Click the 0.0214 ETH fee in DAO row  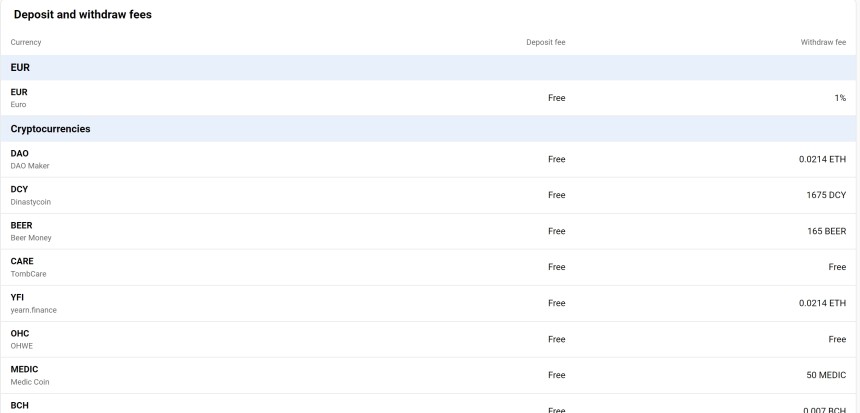821,159
